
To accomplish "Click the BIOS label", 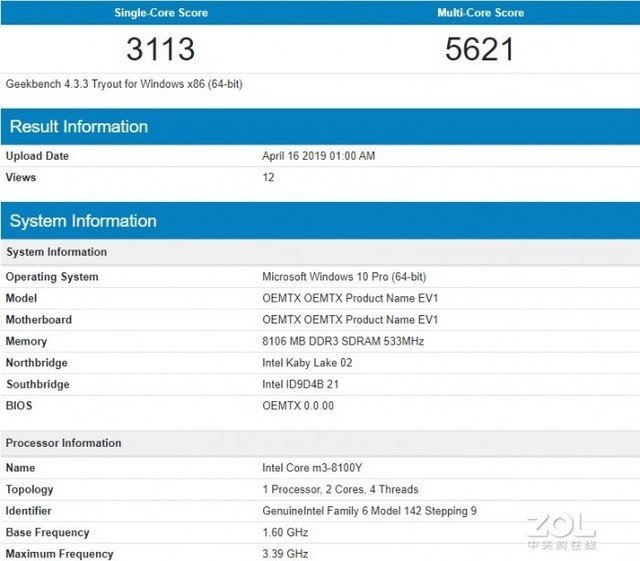I will click(19, 406).
